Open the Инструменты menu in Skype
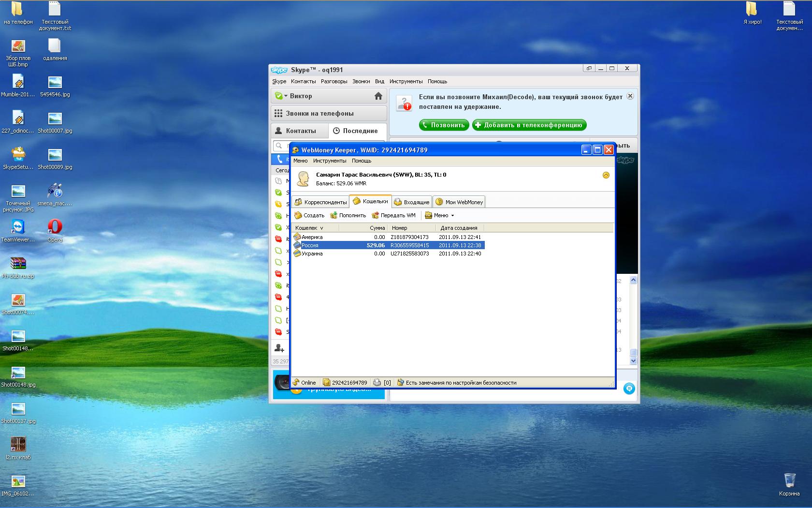This screenshot has height=508, width=812. pyautogui.click(x=406, y=81)
